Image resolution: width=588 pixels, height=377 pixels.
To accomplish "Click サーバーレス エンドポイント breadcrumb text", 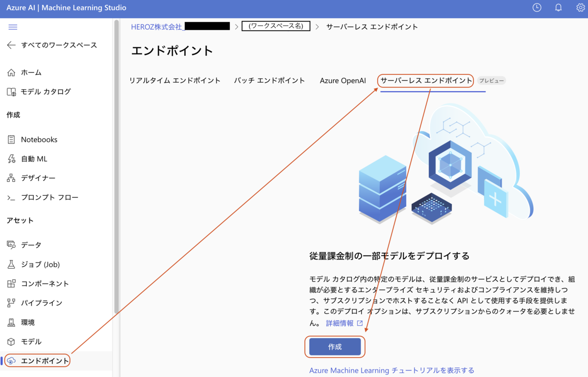I will [372, 27].
